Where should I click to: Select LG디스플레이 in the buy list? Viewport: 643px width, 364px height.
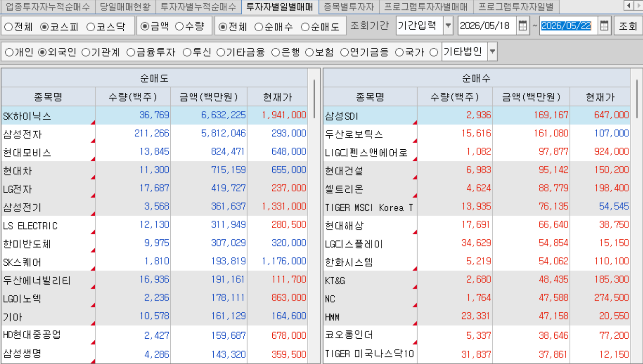pos(477,244)
